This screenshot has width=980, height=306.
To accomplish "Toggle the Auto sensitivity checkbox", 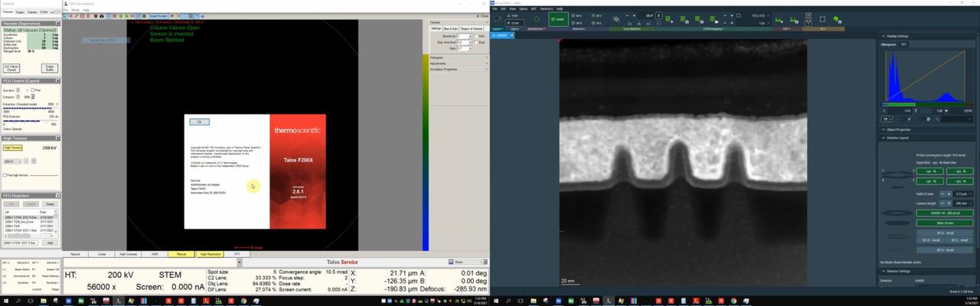I will point(476,36).
